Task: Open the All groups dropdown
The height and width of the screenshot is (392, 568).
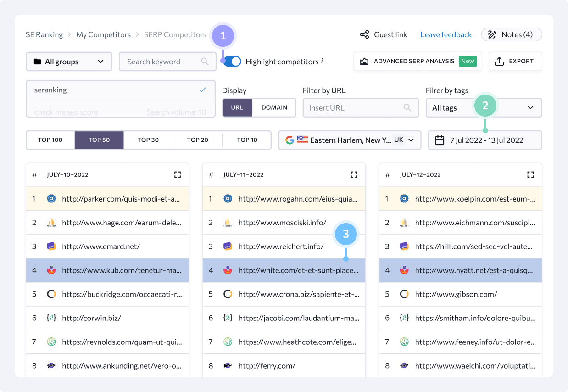Action: [x=69, y=62]
